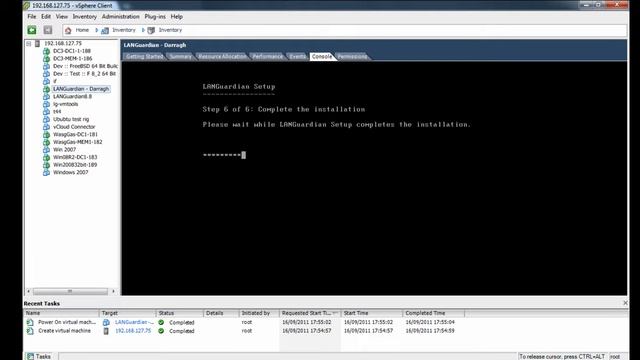Open the Help menu
Image resolution: width=640 pixels, height=360 pixels.
click(x=177, y=17)
